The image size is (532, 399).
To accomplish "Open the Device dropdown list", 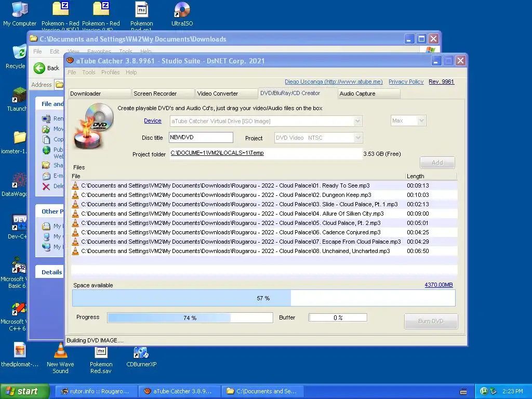I will click(357, 121).
